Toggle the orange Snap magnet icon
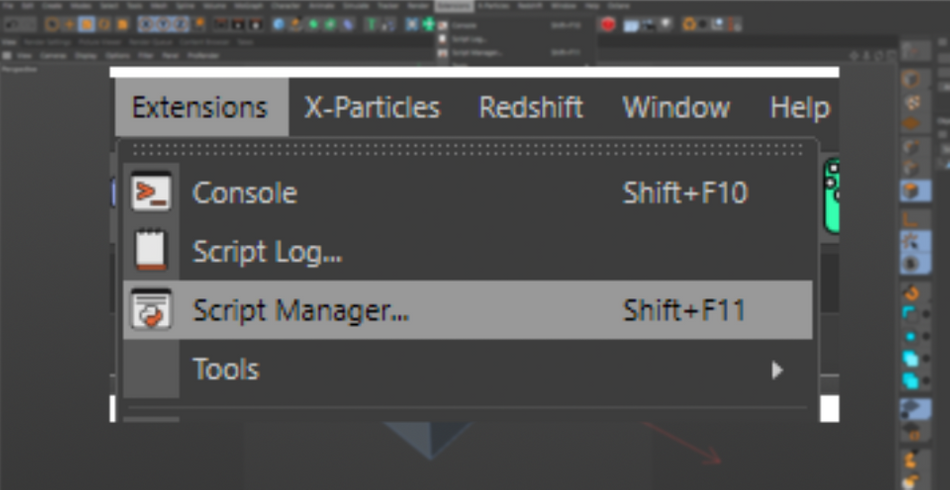The height and width of the screenshot is (490, 950). (x=911, y=294)
